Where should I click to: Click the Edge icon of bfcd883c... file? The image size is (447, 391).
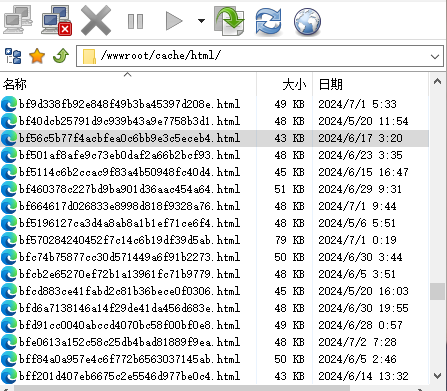pos(9,291)
